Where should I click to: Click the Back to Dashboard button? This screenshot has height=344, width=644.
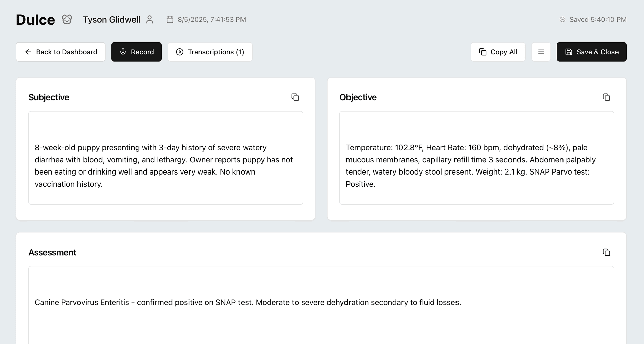point(61,52)
